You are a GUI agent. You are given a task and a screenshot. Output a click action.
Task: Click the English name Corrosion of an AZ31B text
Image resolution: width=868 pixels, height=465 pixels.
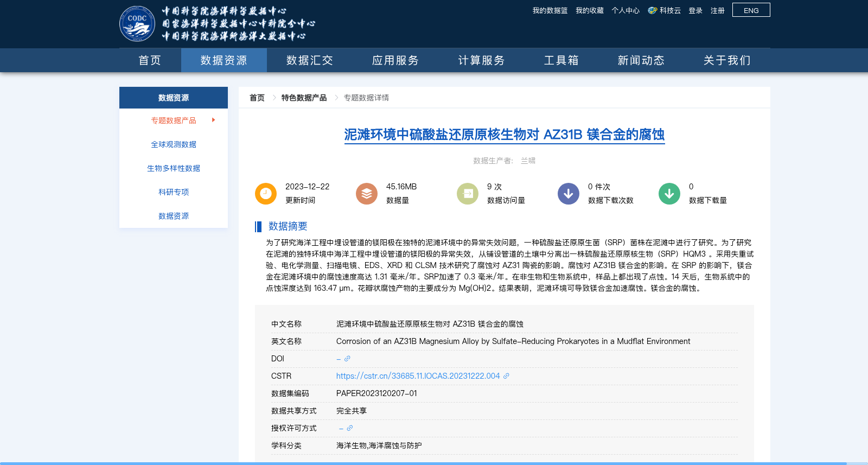[x=513, y=341]
